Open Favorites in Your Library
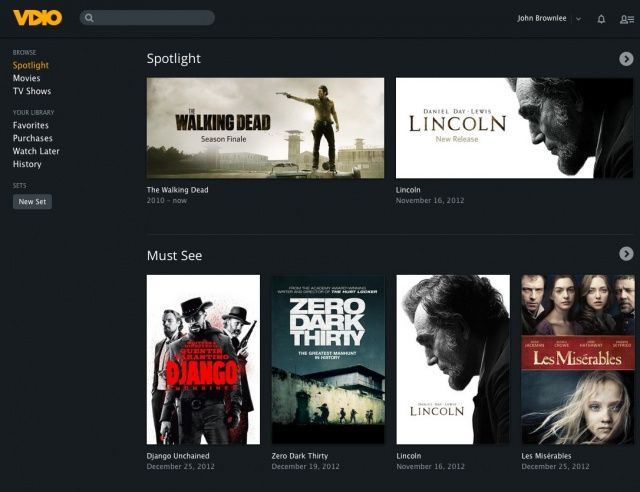Viewport: 640px width, 492px height. coord(31,126)
